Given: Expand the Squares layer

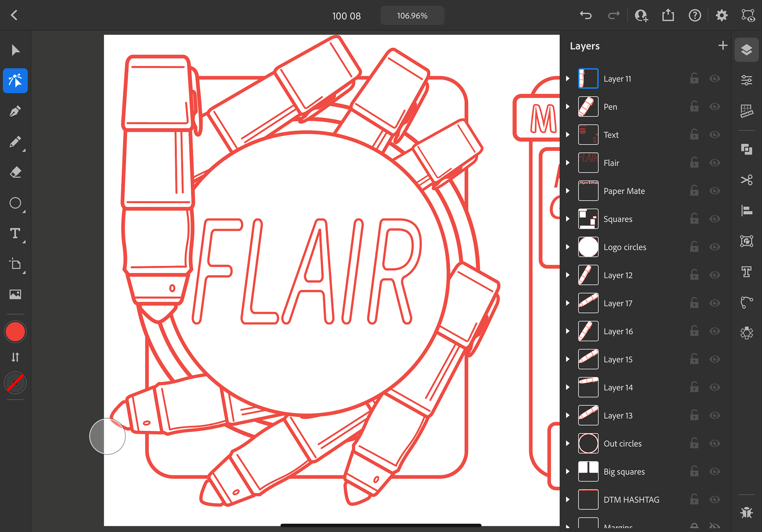Looking at the screenshot, I should coord(568,219).
